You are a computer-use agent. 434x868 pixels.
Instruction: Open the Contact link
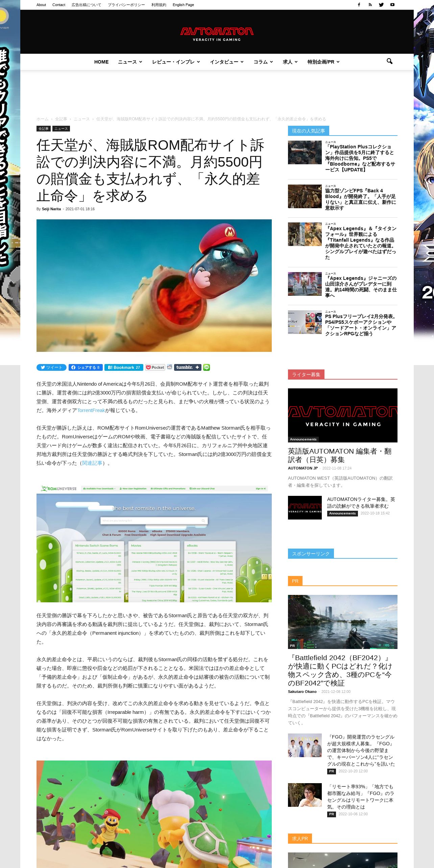pos(59,5)
